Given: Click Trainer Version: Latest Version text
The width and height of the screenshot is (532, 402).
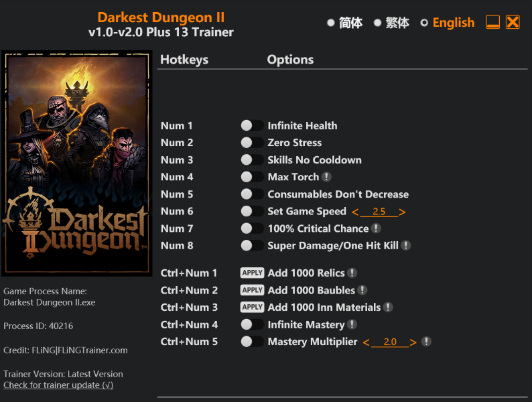Looking at the screenshot, I should [63, 374].
